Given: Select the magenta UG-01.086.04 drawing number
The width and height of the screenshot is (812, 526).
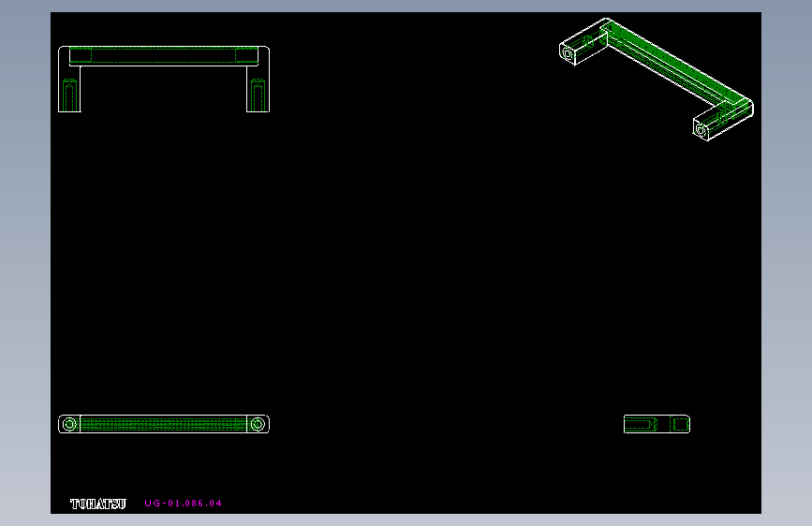Looking at the screenshot, I should click(183, 504).
